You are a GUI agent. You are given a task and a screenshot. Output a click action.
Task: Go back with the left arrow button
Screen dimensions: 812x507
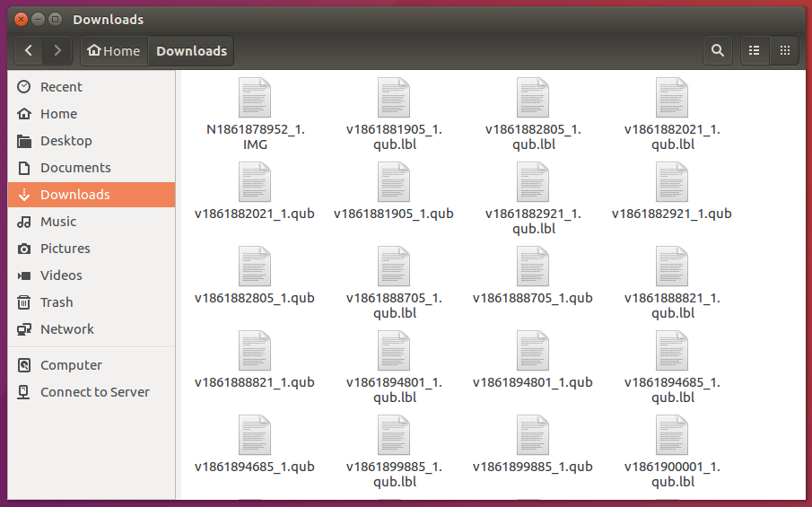29,51
